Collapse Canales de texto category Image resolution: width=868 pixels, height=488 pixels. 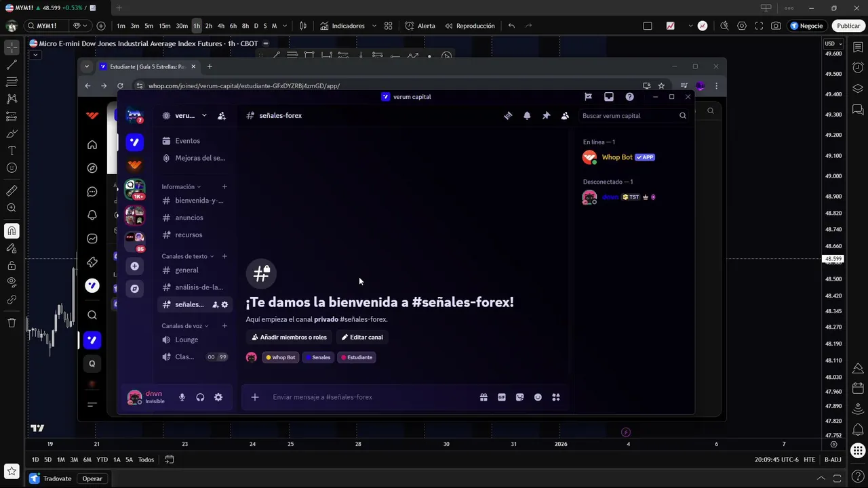[187, 257]
